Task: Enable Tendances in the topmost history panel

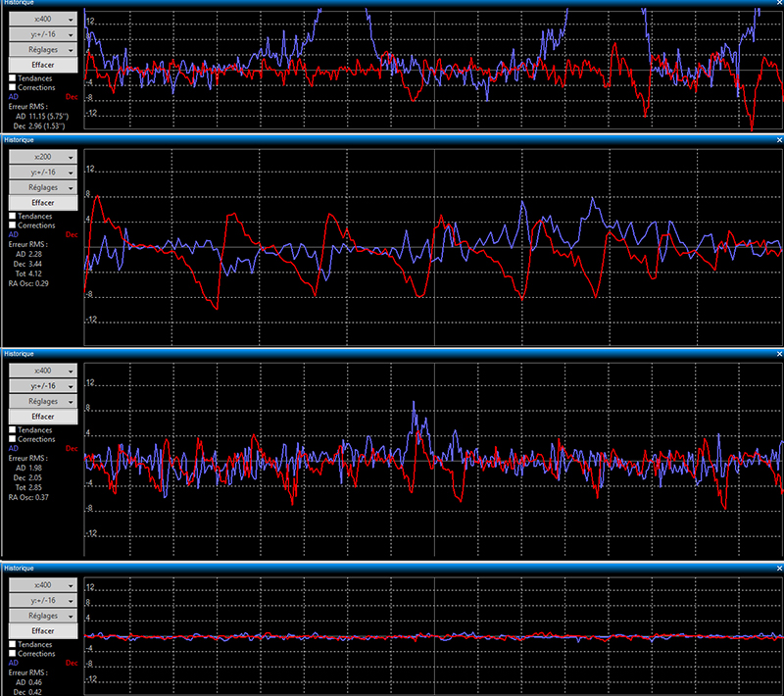Action: click(x=13, y=78)
